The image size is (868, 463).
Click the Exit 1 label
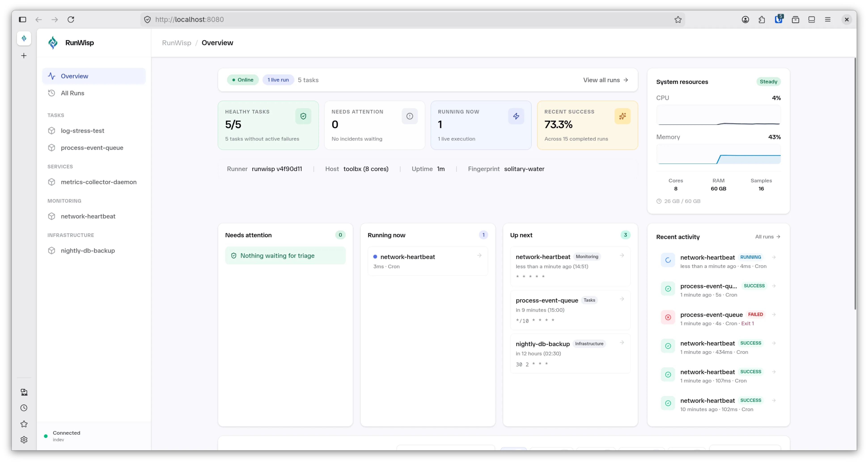tap(747, 323)
